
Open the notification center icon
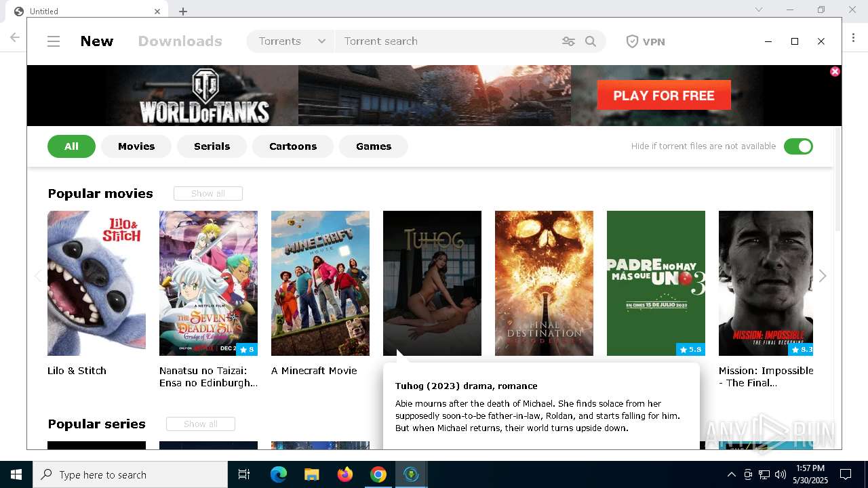click(846, 474)
